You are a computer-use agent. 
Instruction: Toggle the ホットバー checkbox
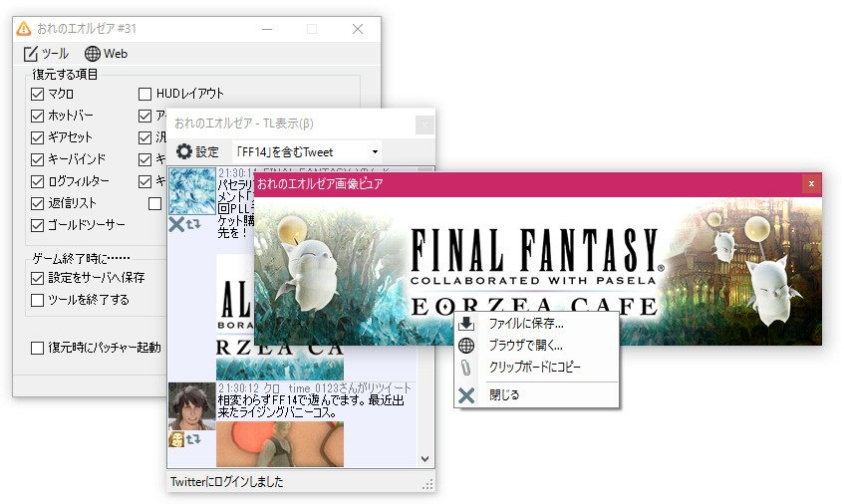tap(37, 116)
